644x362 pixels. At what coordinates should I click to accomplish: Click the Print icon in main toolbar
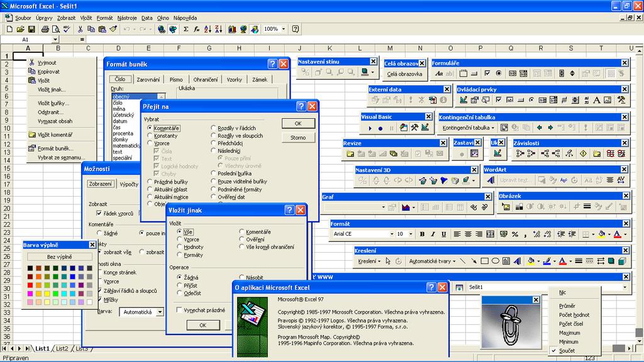45,29
